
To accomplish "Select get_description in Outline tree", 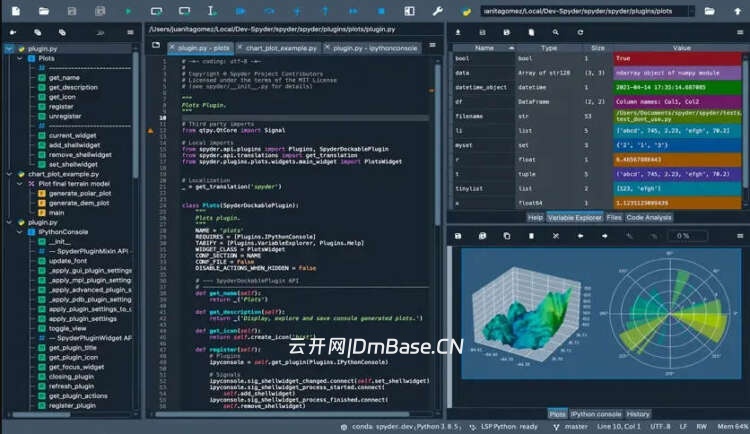I will click(73, 88).
